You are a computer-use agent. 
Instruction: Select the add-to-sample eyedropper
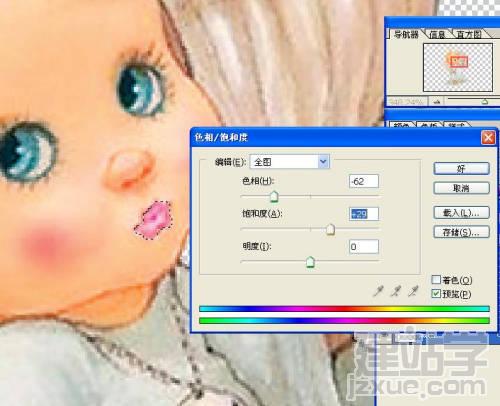[396, 291]
